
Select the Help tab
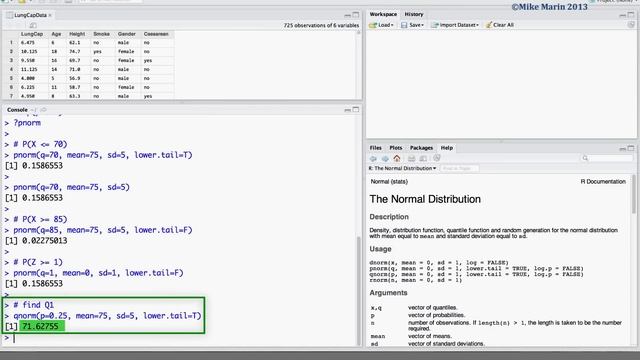(447, 148)
